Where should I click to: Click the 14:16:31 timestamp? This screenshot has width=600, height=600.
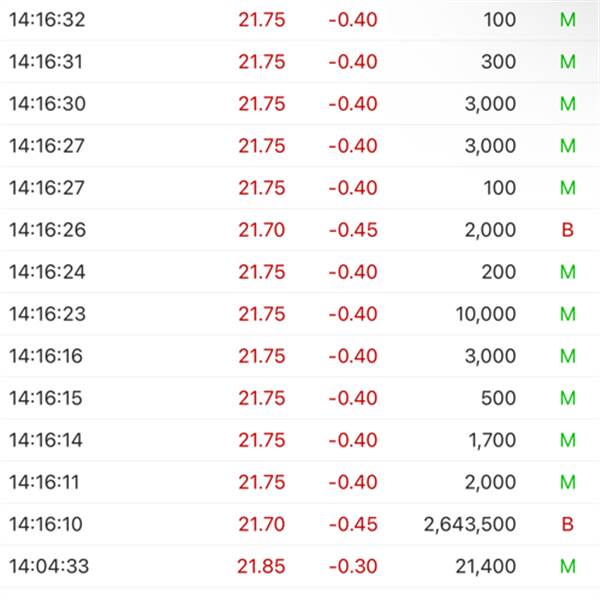48,62
